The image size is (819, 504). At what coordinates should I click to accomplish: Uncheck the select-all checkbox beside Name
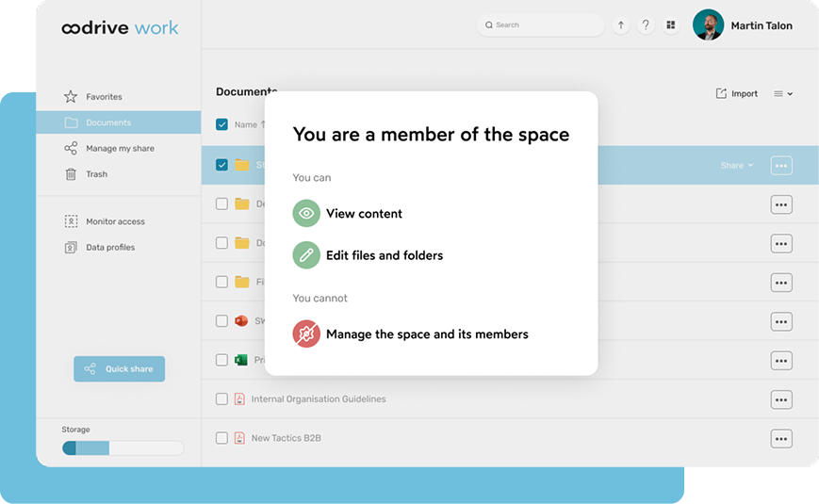pos(221,124)
